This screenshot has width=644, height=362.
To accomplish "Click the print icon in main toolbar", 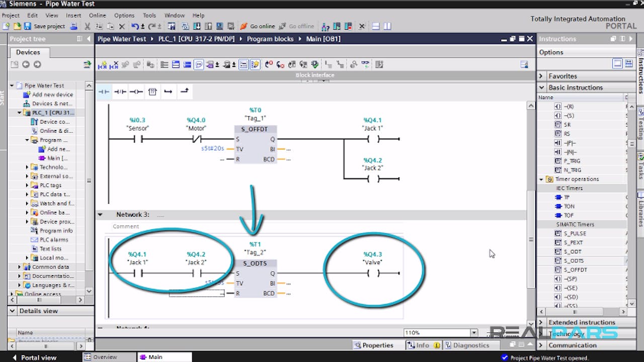I will point(73,26).
